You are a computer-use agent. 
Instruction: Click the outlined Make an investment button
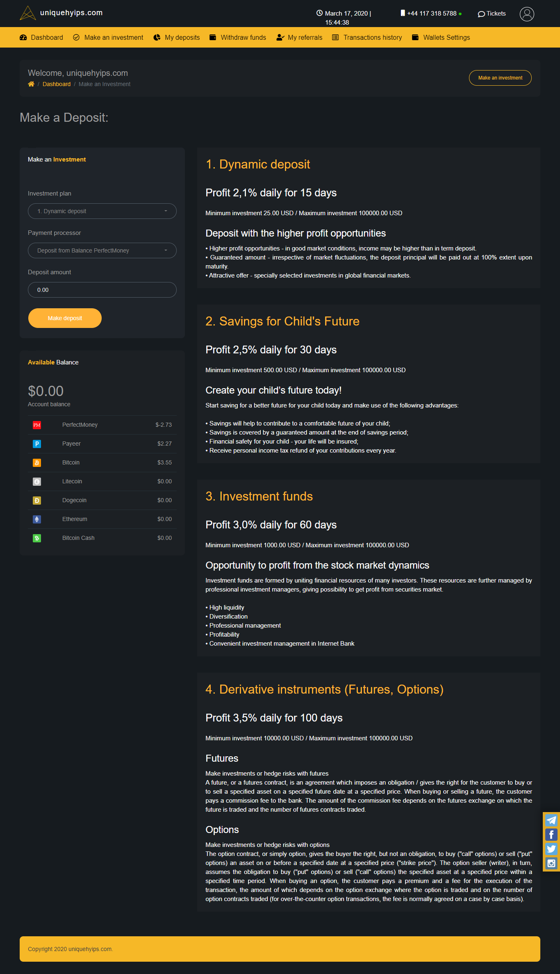pyautogui.click(x=500, y=78)
